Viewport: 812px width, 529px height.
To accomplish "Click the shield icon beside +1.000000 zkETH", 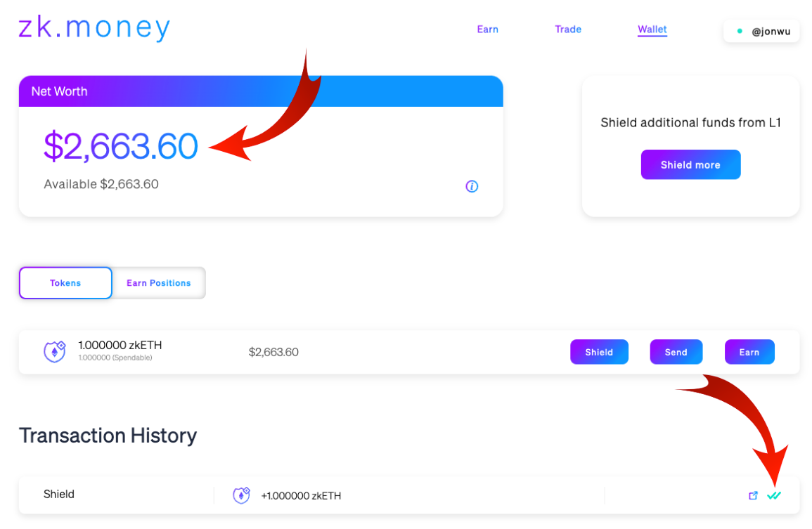I will click(x=240, y=495).
